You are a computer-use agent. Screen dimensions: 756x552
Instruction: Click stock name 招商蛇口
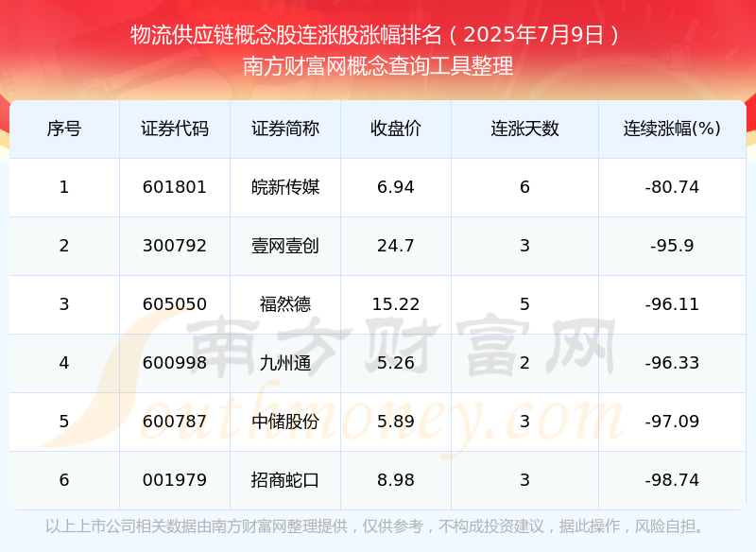(285, 480)
